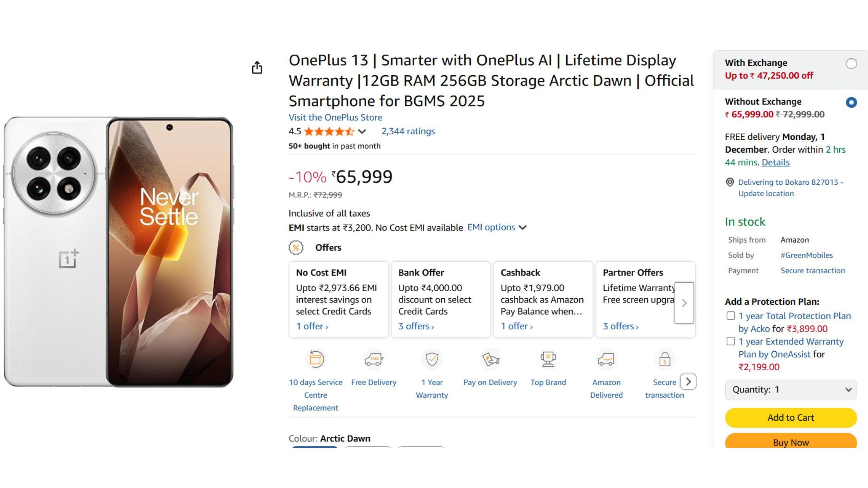Viewport: 868px width, 488px height.
Task: Click the Top Brand trophy icon
Action: tap(548, 359)
